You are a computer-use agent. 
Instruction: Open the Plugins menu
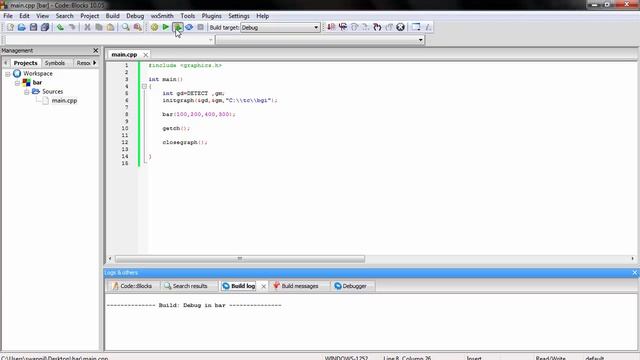[x=211, y=16]
